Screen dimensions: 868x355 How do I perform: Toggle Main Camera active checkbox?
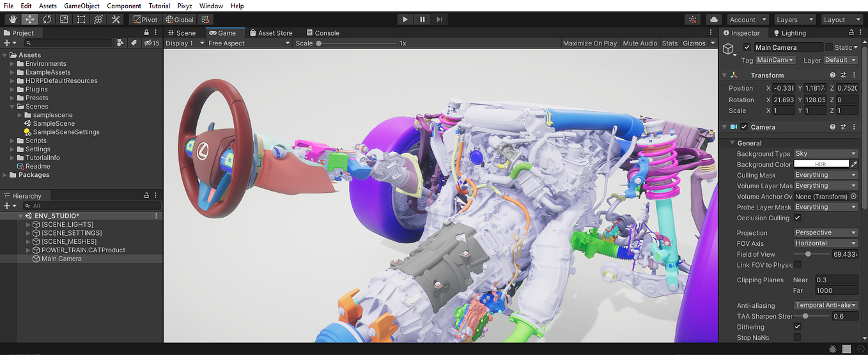[x=747, y=47]
